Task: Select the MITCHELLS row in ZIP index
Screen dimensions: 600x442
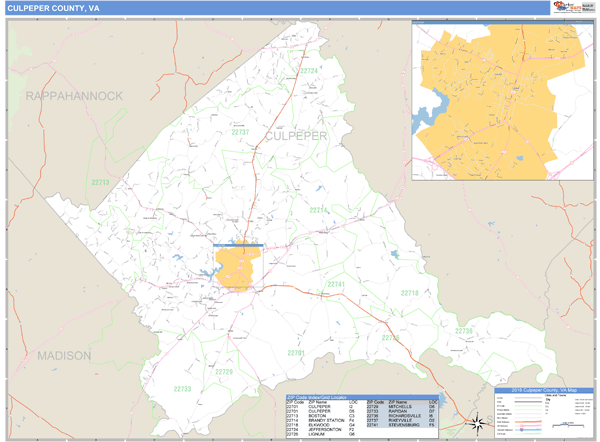Action: point(402,407)
